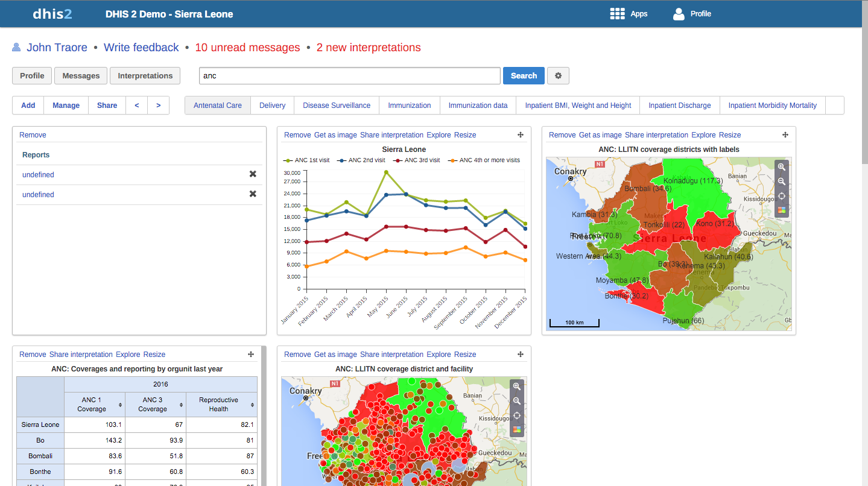Sort table by ANC 1 Coverage column
This screenshot has height=486, width=868.
pos(120,405)
